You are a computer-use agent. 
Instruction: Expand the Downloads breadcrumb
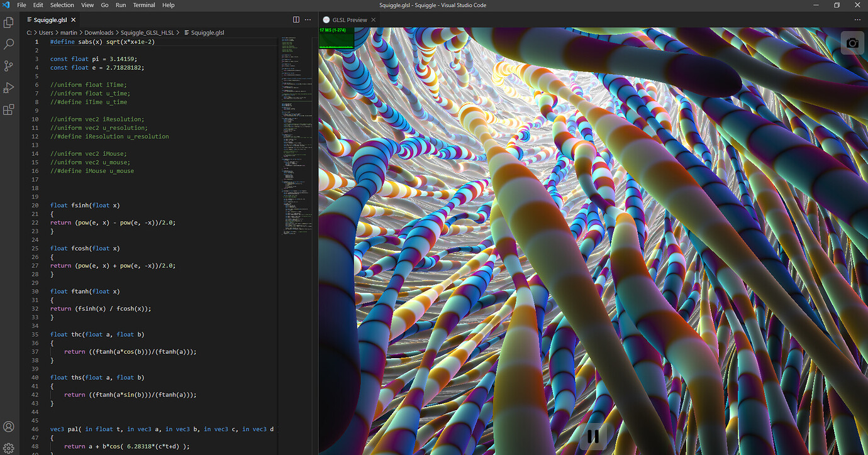click(x=99, y=32)
